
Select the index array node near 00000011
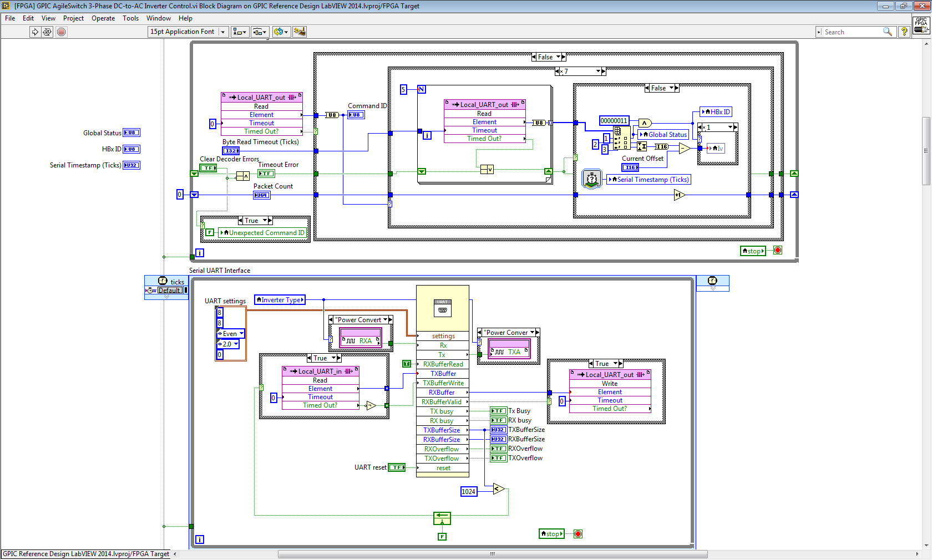pyautogui.click(x=621, y=138)
